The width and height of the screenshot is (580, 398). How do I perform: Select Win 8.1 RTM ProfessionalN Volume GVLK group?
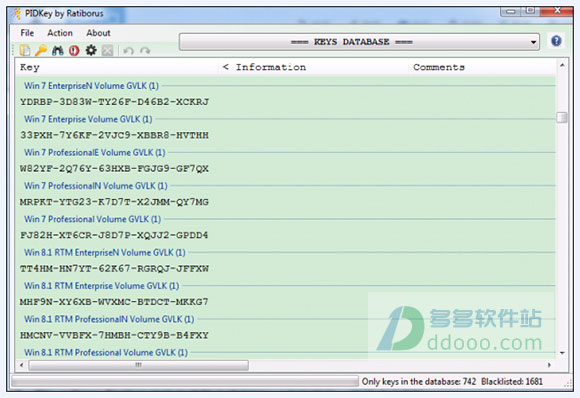109,319
